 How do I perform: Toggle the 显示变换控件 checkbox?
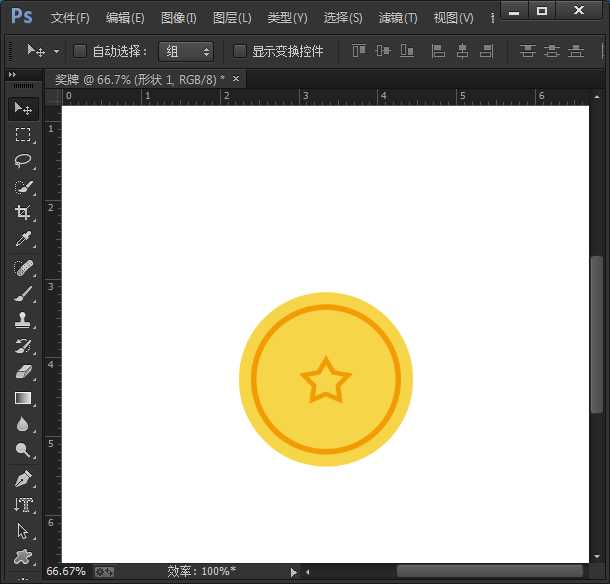point(240,51)
